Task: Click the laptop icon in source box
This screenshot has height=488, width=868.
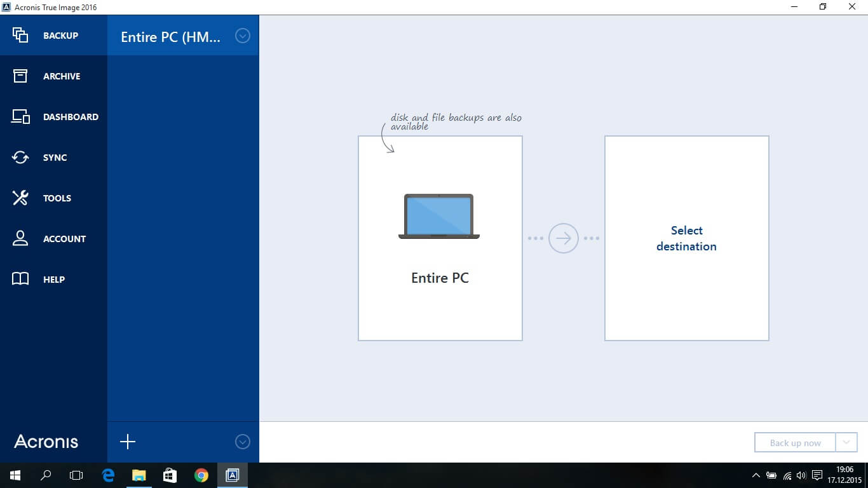Action: 439,217
